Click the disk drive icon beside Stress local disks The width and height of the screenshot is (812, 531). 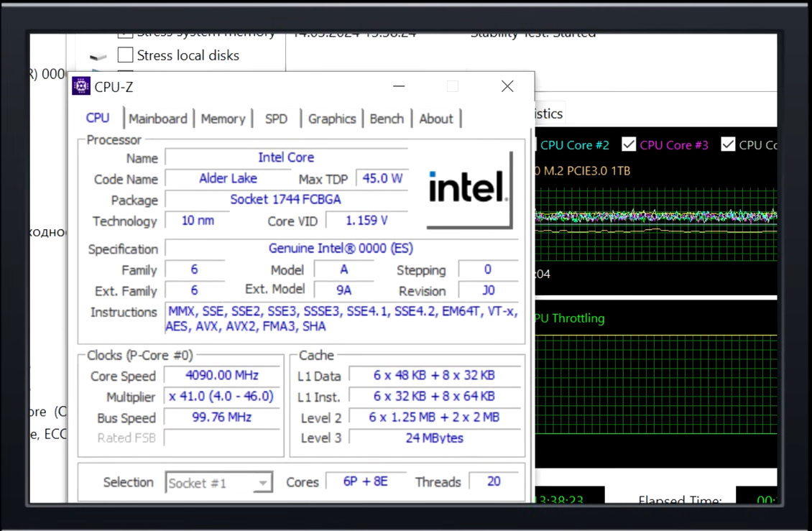[98, 56]
